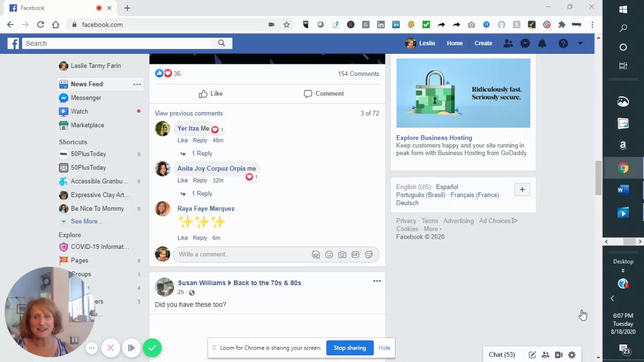Open Chrome extensions puzzle icon

pyautogui.click(x=561, y=25)
